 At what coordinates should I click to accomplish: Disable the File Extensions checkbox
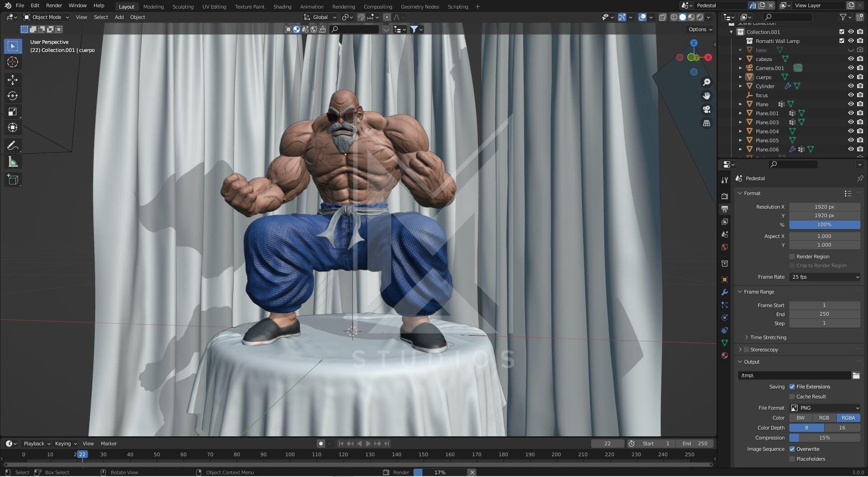[x=792, y=387]
